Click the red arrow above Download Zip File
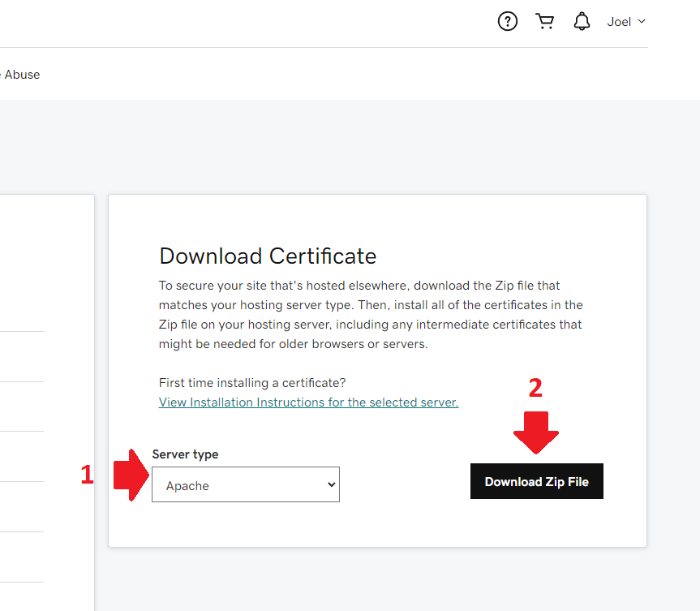 pos(536,430)
